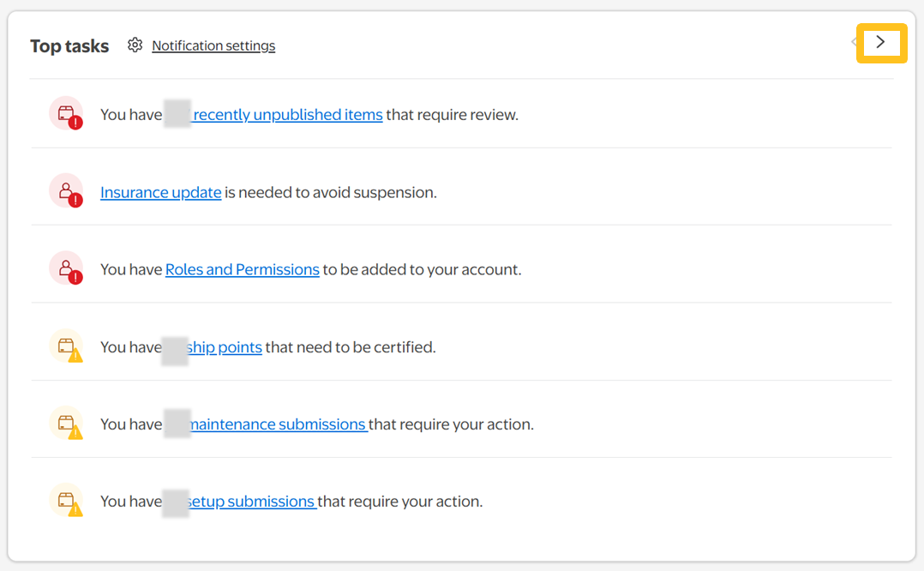Click the text "is needed to avoid suspension"

pyautogui.click(x=331, y=192)
